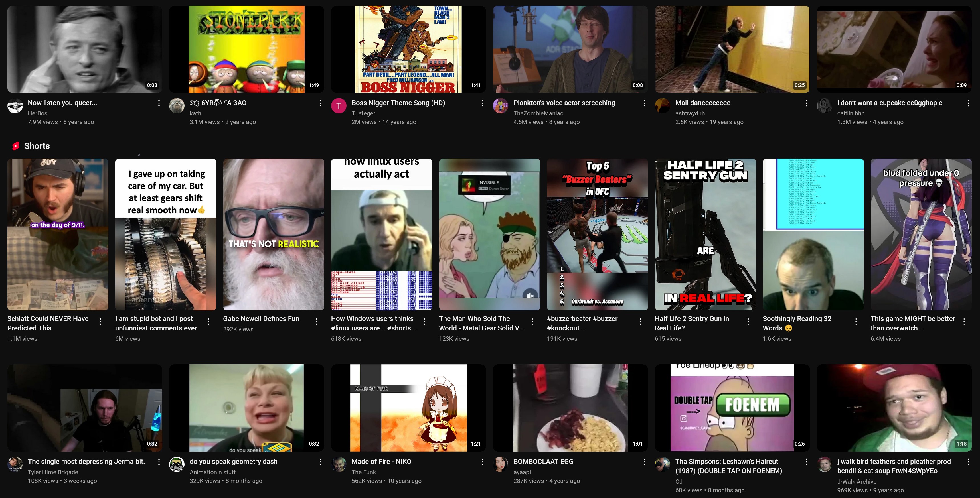
Task: Click the 'kath' channel name
Action: tap(195, 113)
